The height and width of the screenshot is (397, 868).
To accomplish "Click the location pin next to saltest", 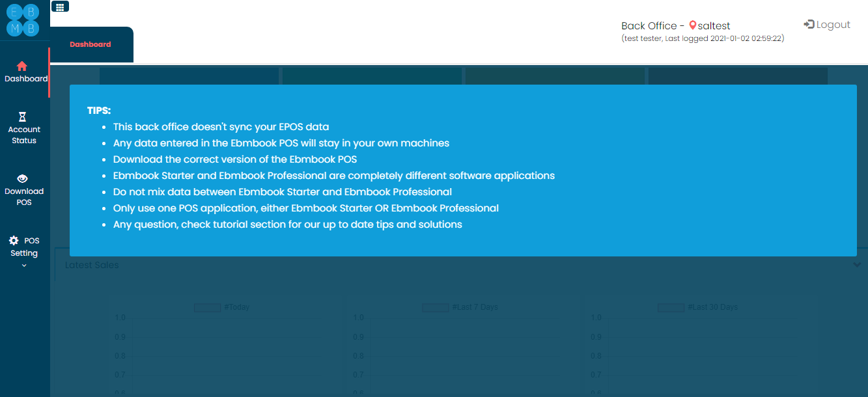I will pos(693,25).
